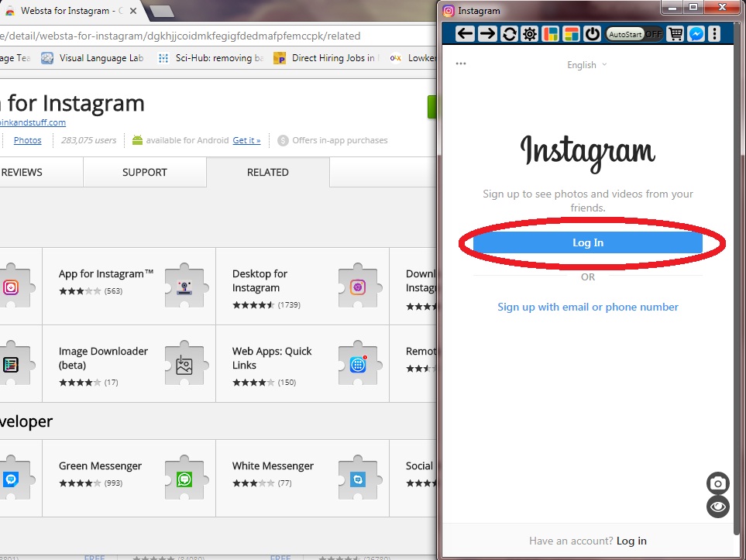
Task: Click the power icon in the Instagram toolbar
Action: (592, 34)
